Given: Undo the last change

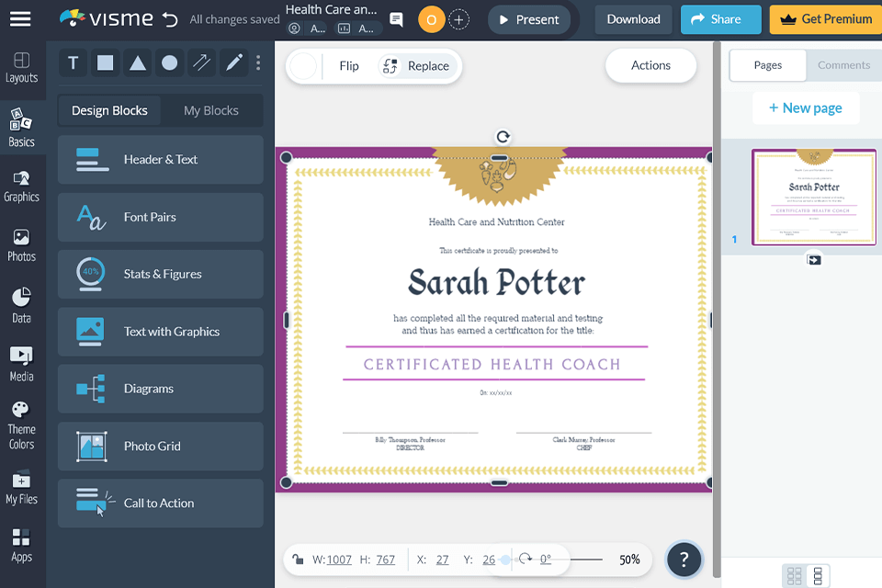Looking at the screenshot, I should point(170,19).
